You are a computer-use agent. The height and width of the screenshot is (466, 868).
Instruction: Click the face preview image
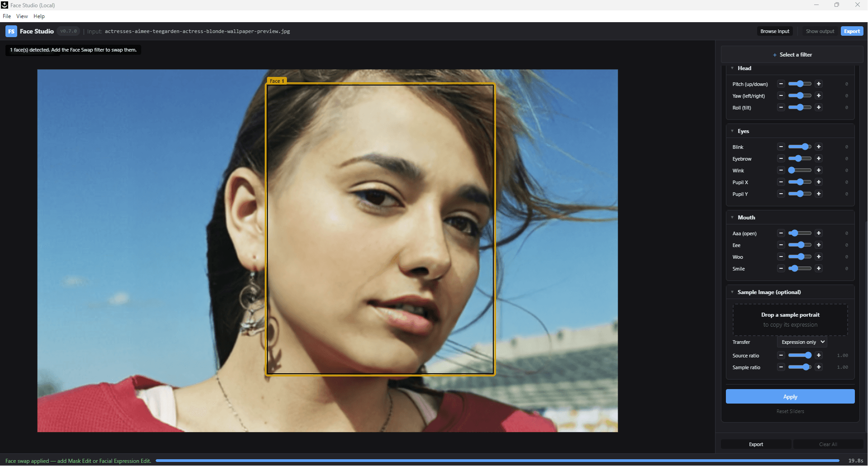pyautogui.click(x=328, y=251)
